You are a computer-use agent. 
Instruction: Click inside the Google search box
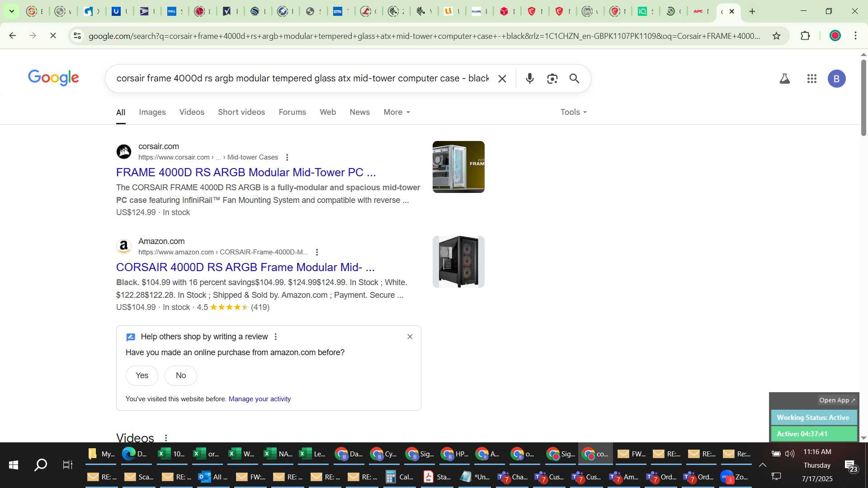point(302,79)
